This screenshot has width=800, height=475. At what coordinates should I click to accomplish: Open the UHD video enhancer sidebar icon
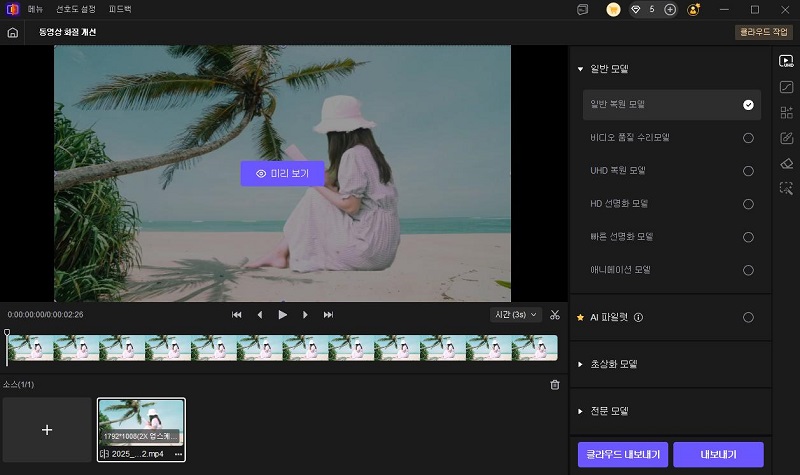click(786, 62)
